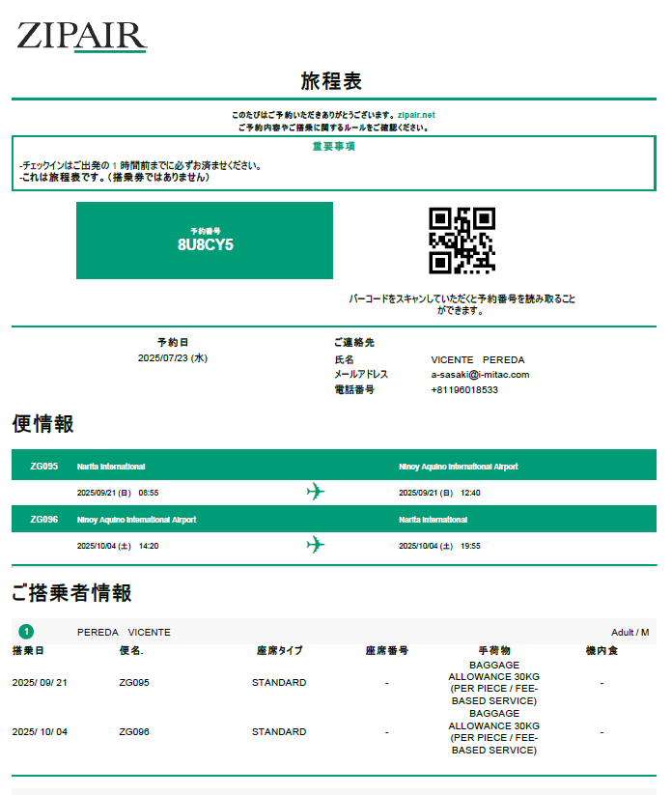
Task: Click the ZIPAIR logo
Action: (81, 36)
